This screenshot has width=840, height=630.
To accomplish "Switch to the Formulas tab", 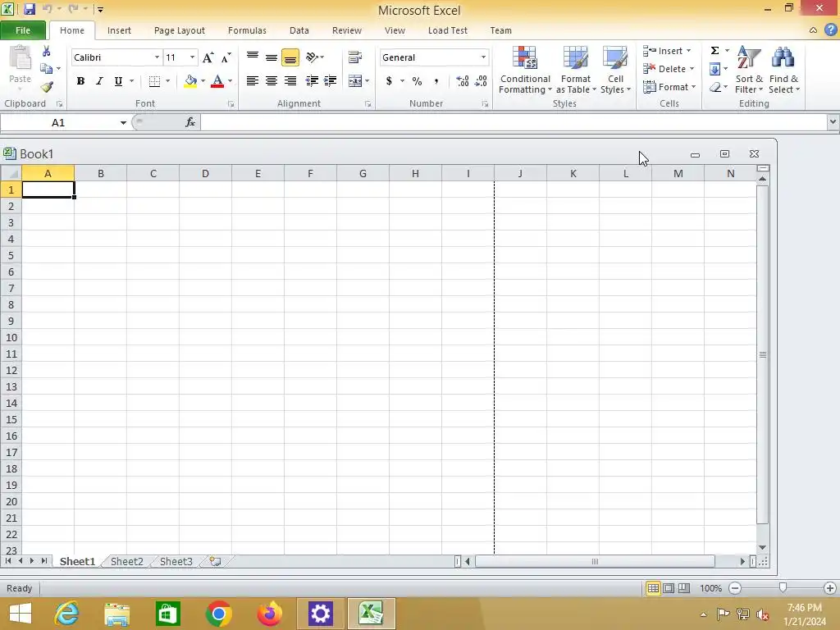I will [x=247, y=30].
